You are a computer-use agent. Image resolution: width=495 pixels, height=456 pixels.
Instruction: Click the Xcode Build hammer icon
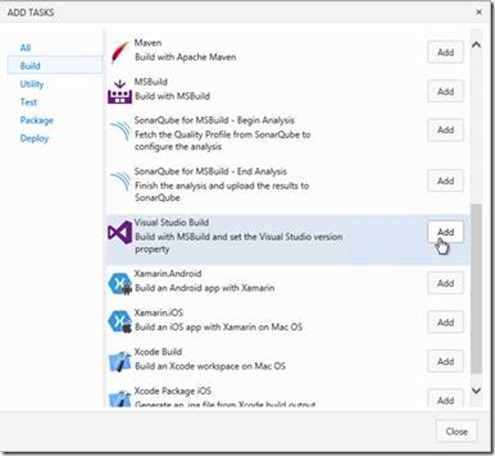click(120, 362)
